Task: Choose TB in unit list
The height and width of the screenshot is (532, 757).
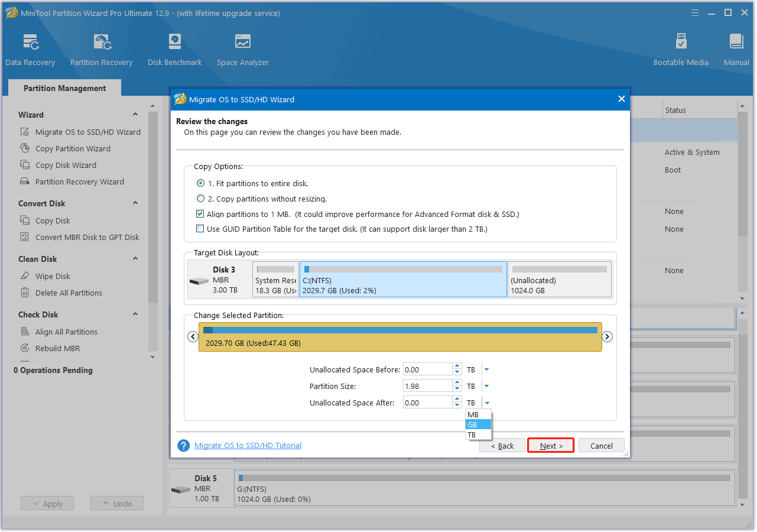Action: (478, 434)
